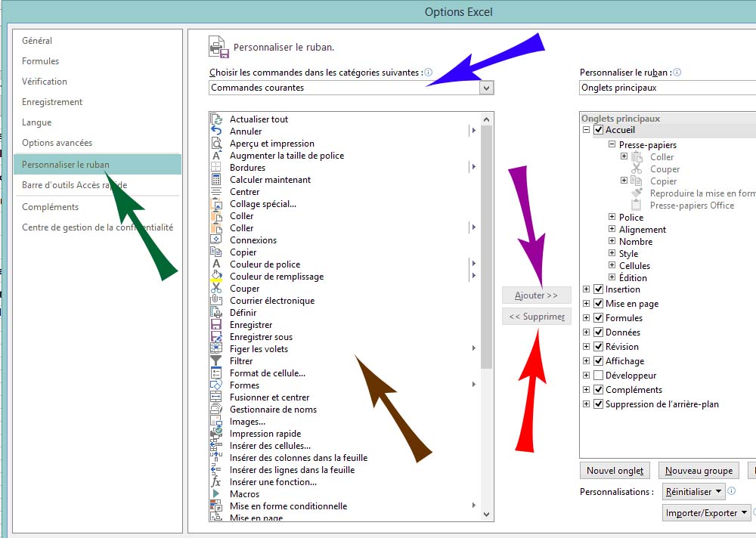Click the Format de cellule icon
Viewport: 756px width, 538px height.
click(x=216, y=373)
